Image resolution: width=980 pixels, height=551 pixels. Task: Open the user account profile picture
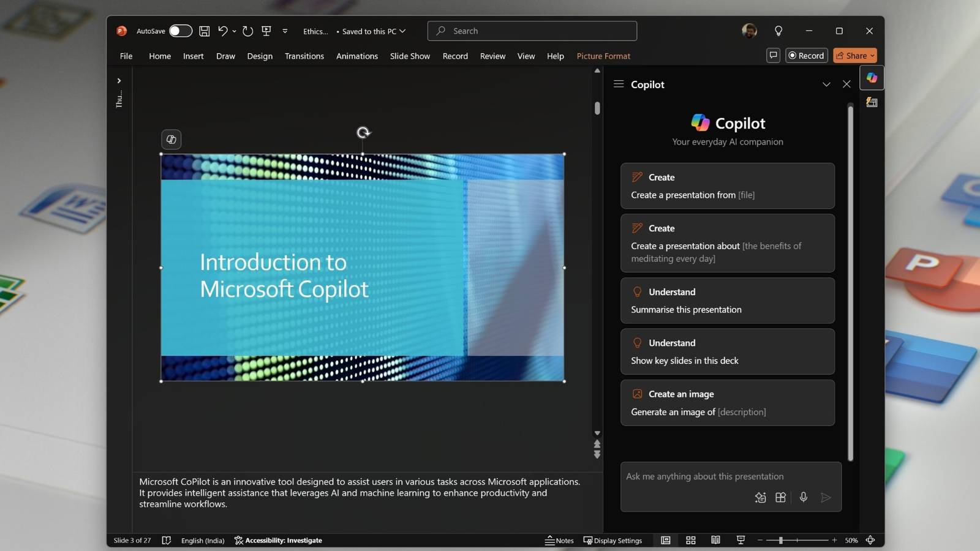tap(749, 31)
